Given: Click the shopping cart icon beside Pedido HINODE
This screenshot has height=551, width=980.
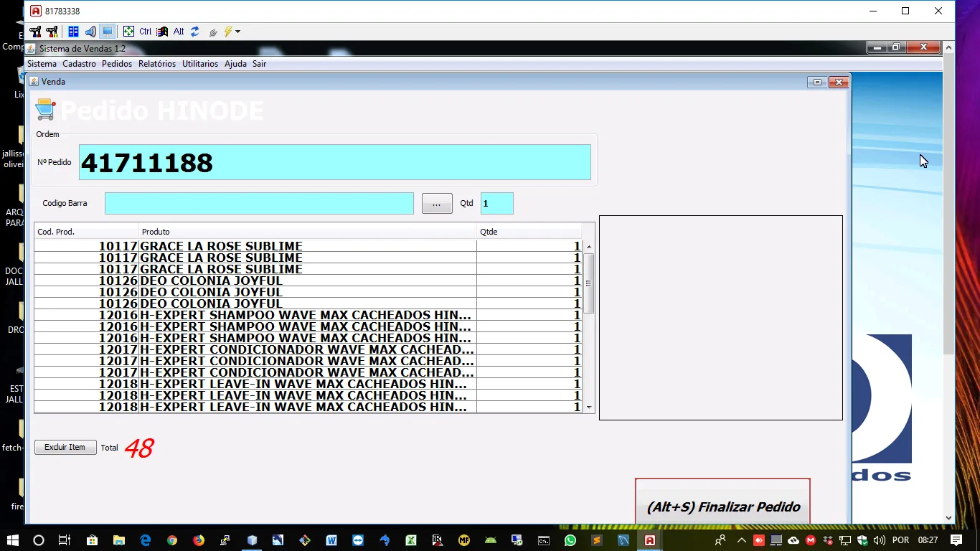Looking at the screenshot, I should click(45, 110).
